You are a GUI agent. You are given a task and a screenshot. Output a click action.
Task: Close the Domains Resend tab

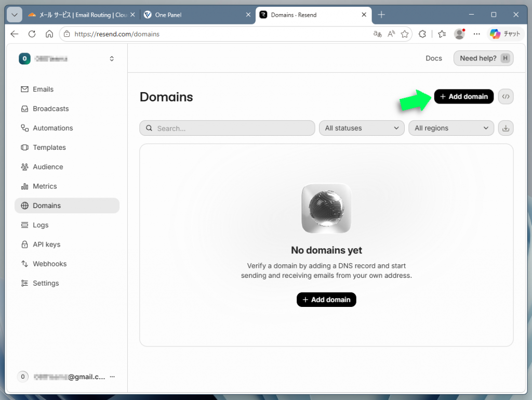(364, 15)
